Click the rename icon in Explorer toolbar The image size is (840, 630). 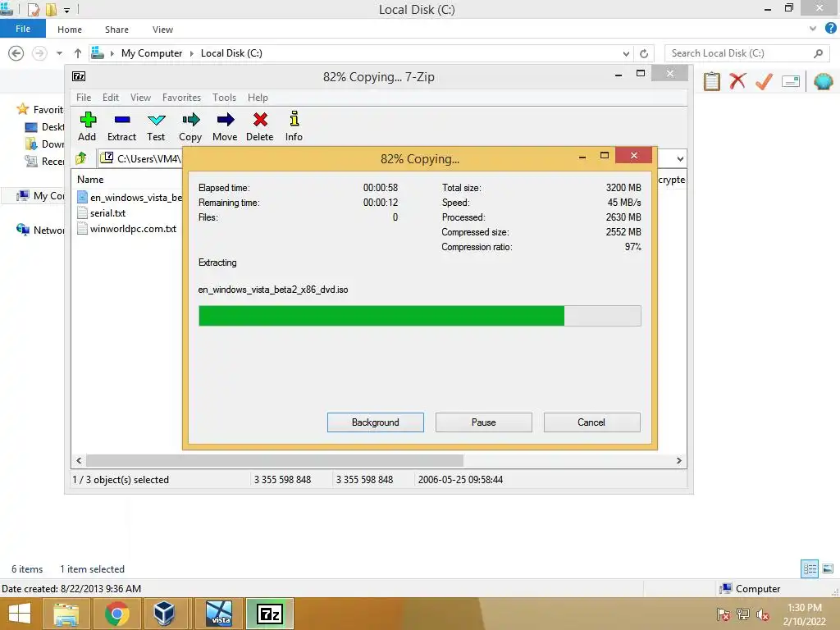pos(790,81)
